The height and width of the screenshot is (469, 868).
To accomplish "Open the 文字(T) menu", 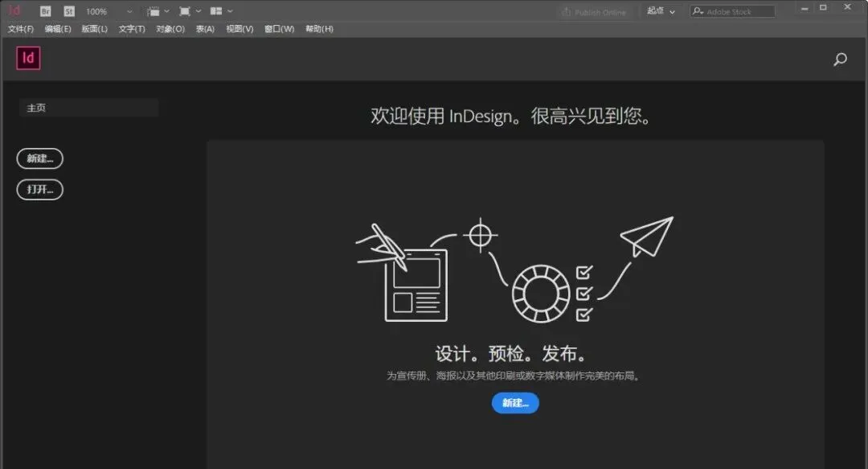I will coord(132,29).
